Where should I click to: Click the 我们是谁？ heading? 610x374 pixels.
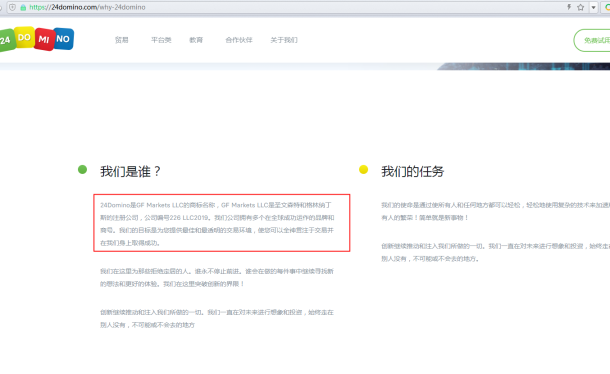(x=130, y=171)
